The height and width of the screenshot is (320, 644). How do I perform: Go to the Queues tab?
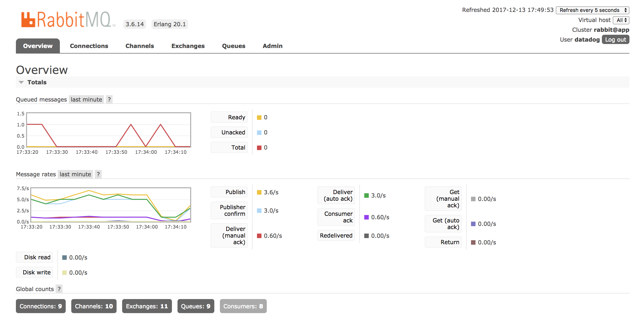pos(233,46)
